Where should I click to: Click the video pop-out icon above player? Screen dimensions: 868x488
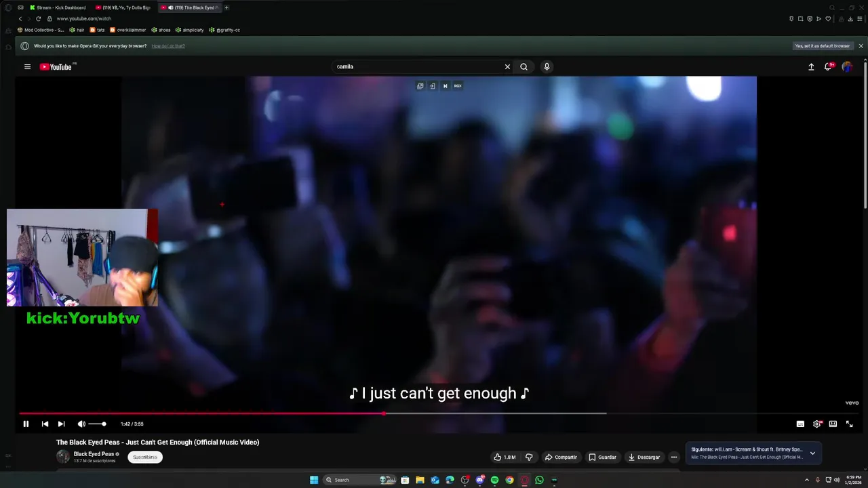[420, 86]
